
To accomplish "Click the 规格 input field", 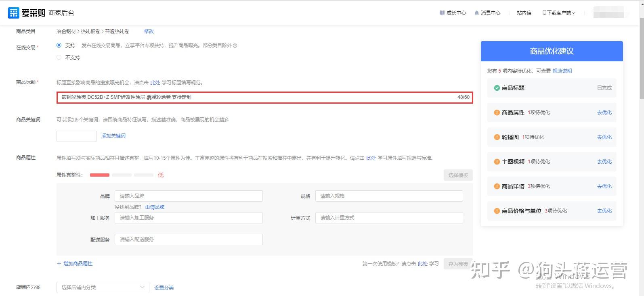I will (389, 196).
